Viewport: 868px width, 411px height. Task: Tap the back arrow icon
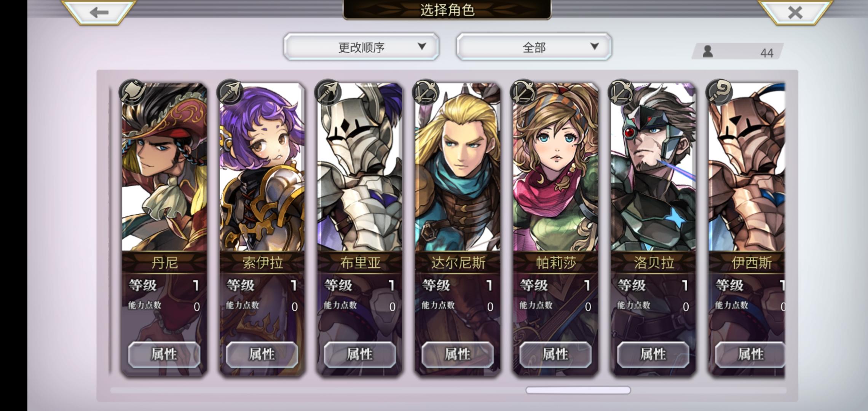coord(99,12)
